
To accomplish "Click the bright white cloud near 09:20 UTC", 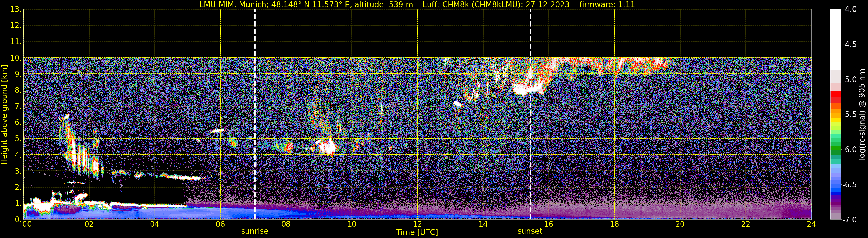I will [x=328, y=147].
